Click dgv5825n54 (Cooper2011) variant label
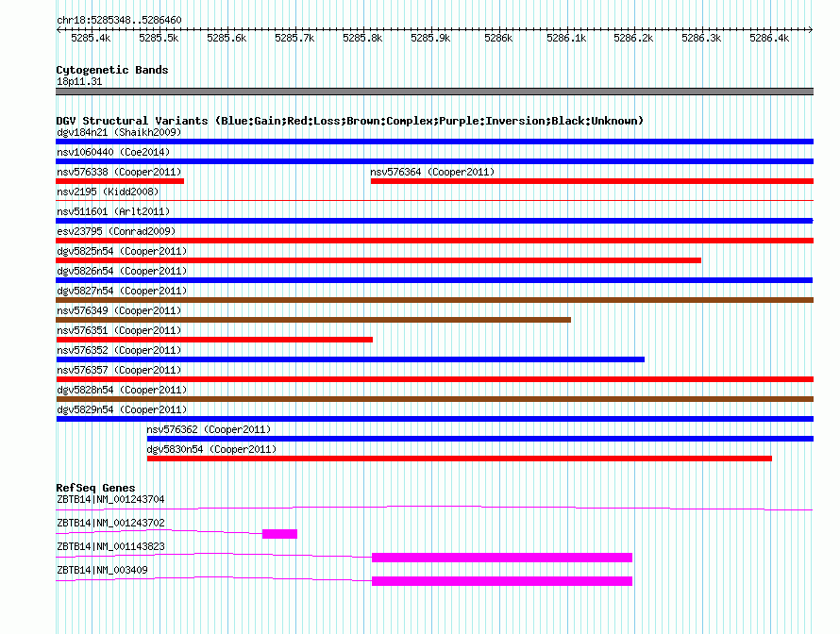This screenshot has height=634, width=840. click(x=122, y=251)
